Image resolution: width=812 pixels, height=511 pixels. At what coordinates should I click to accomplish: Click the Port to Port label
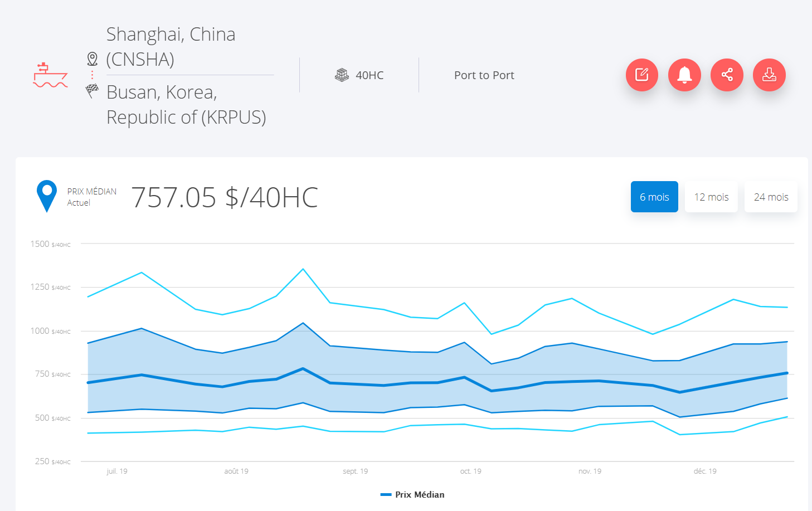tap(484, 75)
